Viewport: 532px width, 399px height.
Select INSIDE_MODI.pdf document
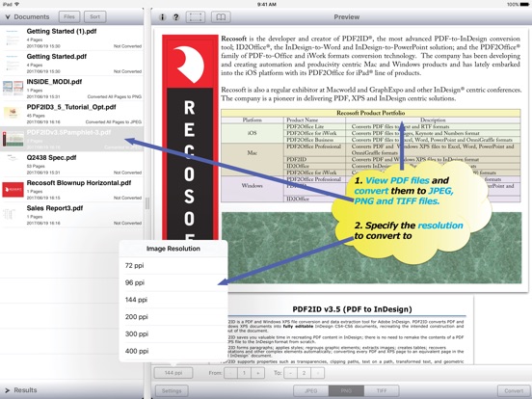point(71,89)
